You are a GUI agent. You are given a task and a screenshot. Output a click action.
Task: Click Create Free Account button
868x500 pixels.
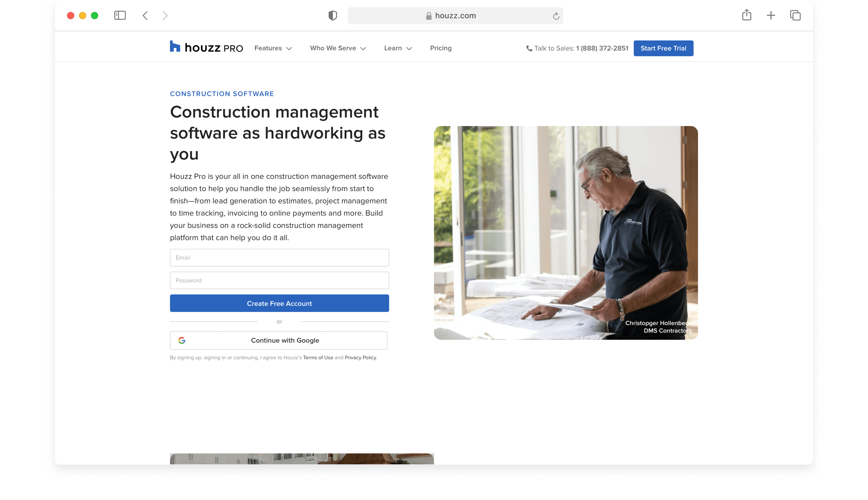tap(279, 303)
